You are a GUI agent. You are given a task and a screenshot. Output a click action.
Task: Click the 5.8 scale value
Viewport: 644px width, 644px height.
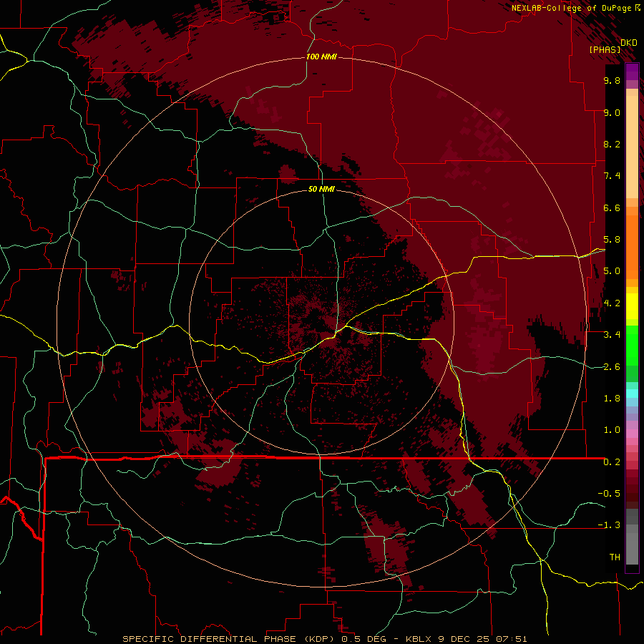(612, 240)
